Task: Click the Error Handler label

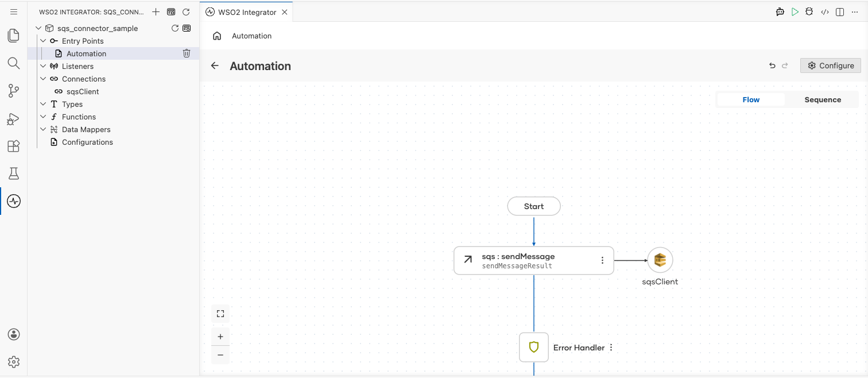Action: coord(579,348)
